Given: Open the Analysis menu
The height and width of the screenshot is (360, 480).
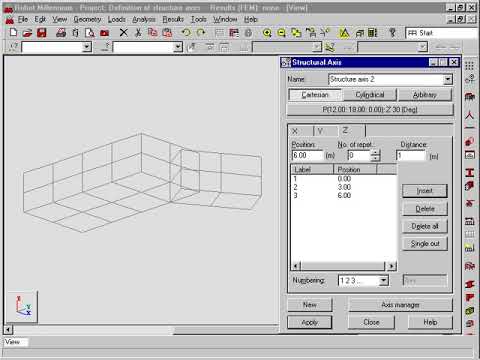Looking at the screenshot, I should click(x=144, y=19).
